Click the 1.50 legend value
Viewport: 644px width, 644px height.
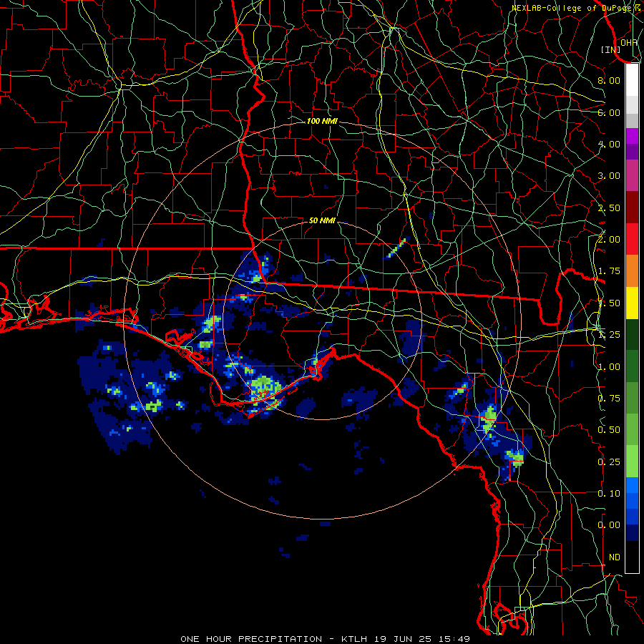(x=609, y=303)
